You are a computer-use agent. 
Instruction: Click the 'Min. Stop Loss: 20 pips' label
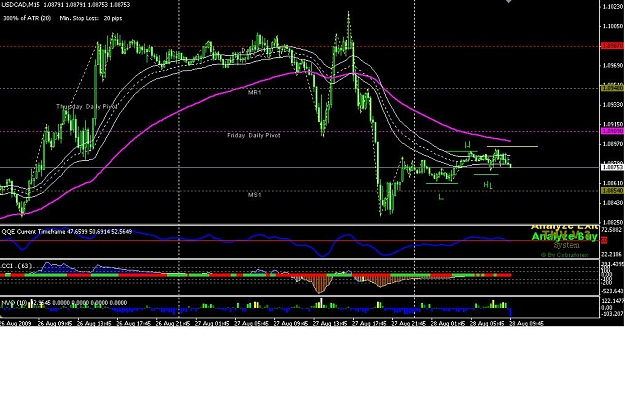pyautogui.click(x=91, y=18)
